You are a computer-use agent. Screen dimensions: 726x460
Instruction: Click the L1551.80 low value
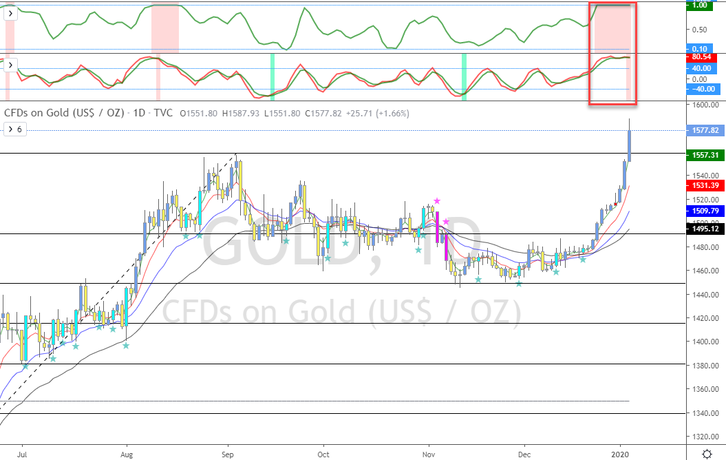[x=282, y=113]
